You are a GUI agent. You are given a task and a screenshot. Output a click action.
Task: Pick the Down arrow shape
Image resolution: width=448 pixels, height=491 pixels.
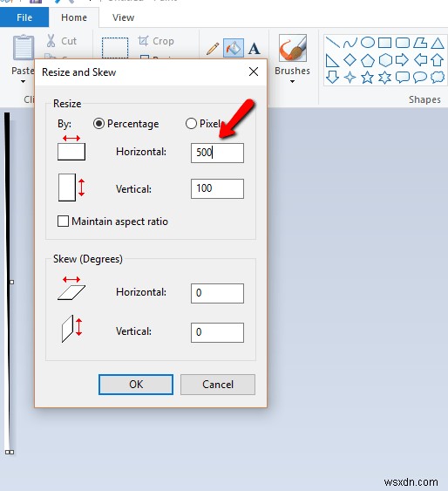pyautogui.click(x=332, y=77)
